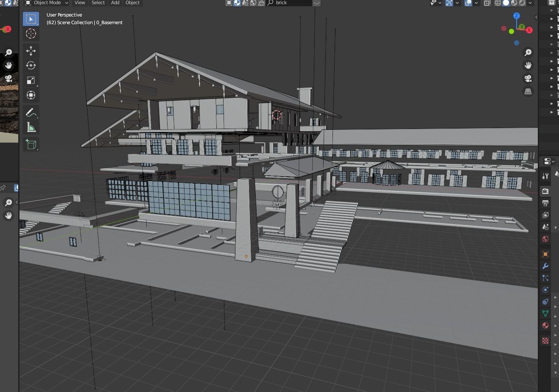Toggle the material type filter icon beside search
The image size is (559, 392).
(237, 3)
